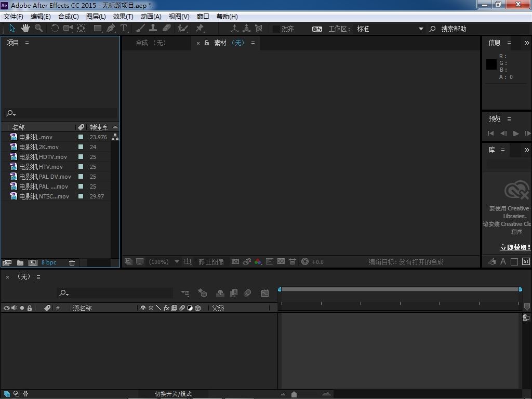Sort project items using 帧速率 column arrow
Image resolution: width=532 pixels, height=399 pixels.
[x=115, y=127]
